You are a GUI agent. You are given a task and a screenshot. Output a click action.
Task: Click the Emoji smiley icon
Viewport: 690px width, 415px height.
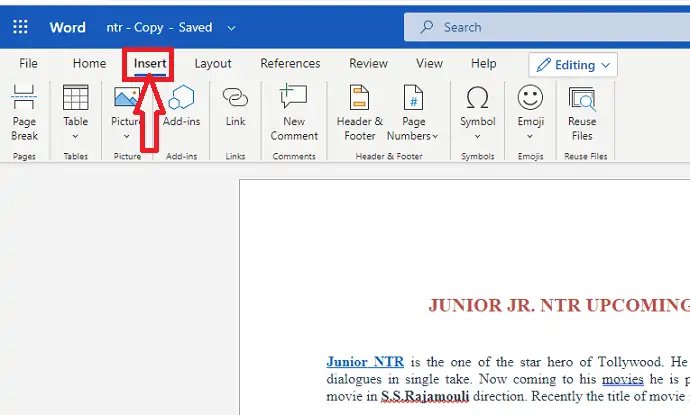click(530, 97)
